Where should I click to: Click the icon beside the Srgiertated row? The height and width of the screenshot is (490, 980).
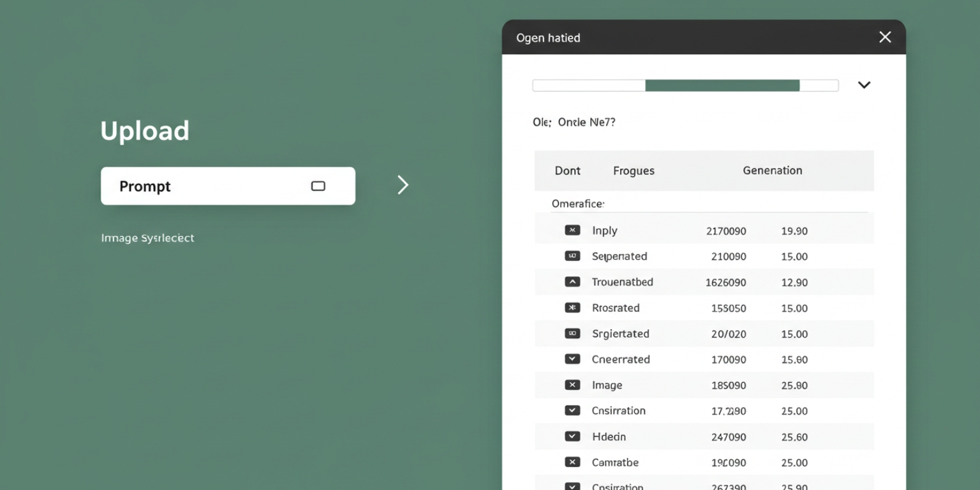coord(572,333)
